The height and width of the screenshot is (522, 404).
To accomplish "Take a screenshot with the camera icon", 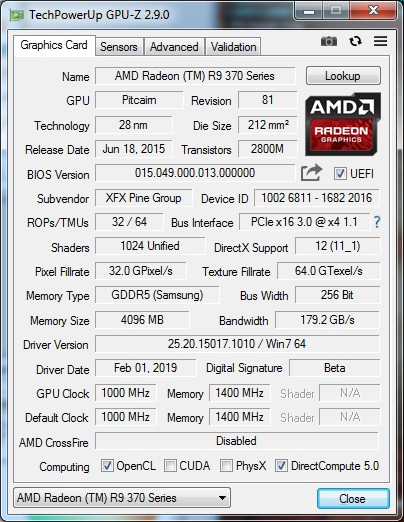I will (329, 42).
